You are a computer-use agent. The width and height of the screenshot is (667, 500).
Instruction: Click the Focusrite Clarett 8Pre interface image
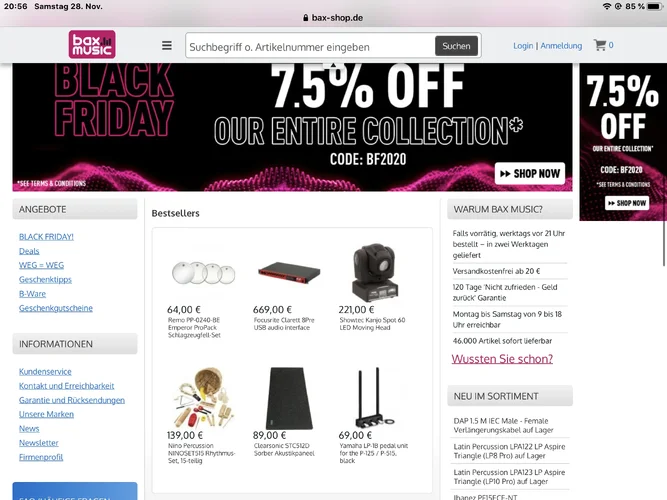click(288, 272)
